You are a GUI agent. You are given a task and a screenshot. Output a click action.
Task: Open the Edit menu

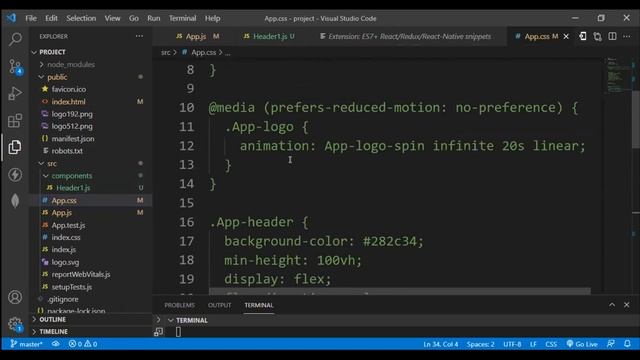pyautogui.click(x=51, y=18)
